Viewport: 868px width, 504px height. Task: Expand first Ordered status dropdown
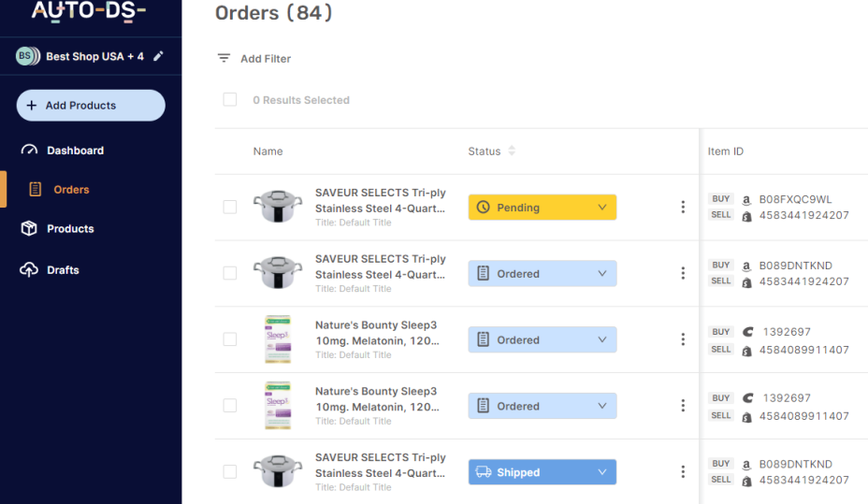pos(602,274)
